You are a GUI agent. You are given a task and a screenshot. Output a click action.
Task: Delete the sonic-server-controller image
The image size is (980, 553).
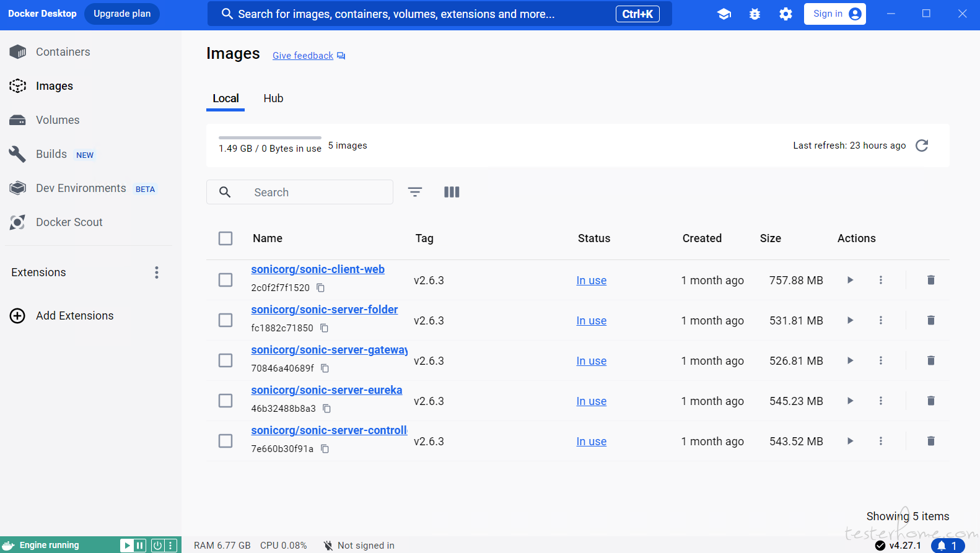click(930, 441)
